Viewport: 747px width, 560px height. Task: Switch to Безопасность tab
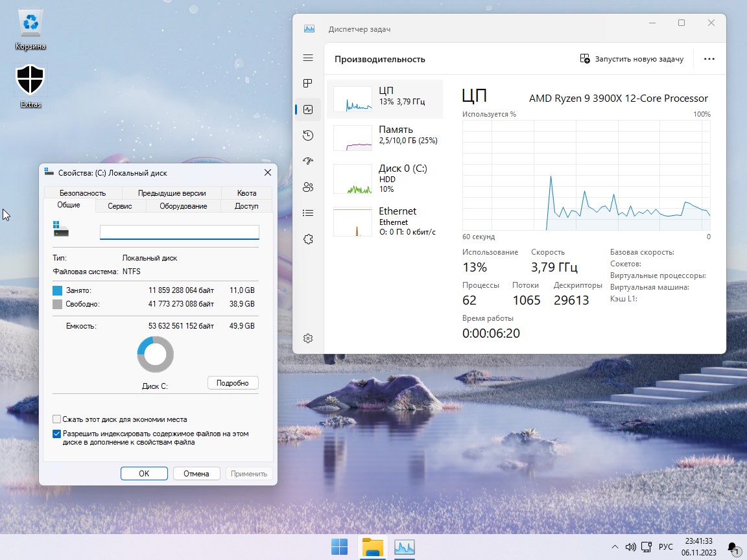click(82, 193)
